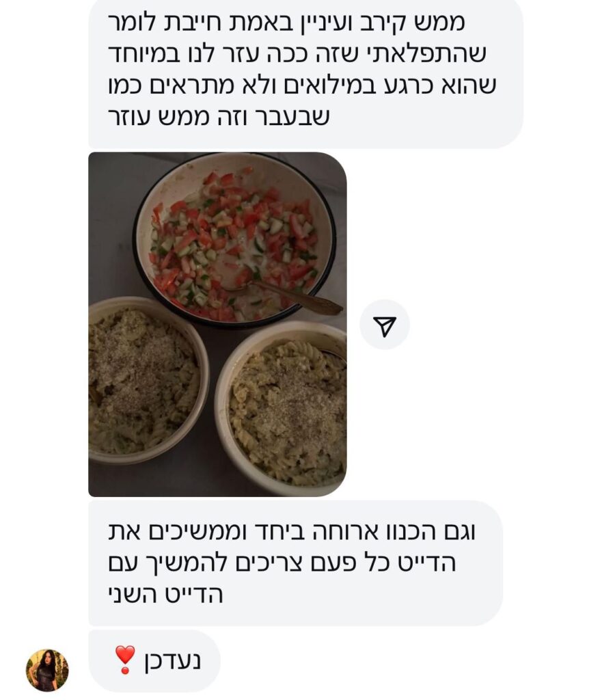Open the food photo attachment
The width and height of the screenshot is (615, 700).
pyautogui.click(x=217, y=324)
